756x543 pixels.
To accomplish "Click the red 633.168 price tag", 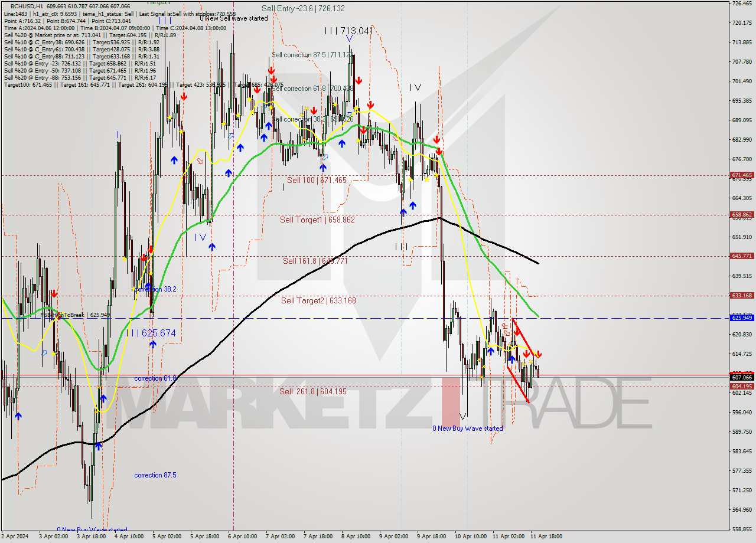I will (742, 296).
